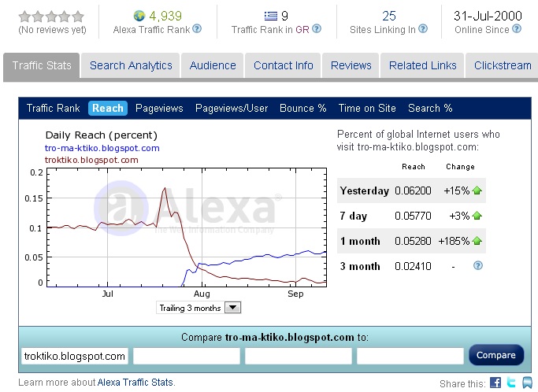Open the Search Analytics tab

tap(131, 65)
